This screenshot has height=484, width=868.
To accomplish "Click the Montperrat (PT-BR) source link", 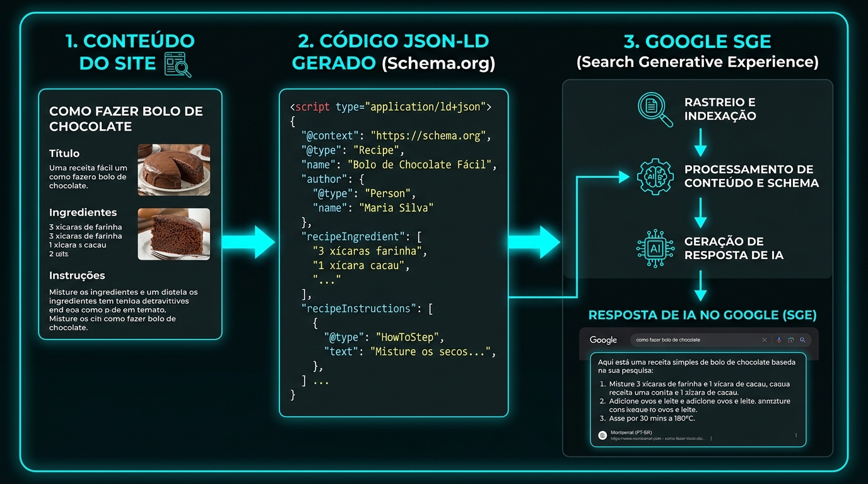I will (631, 432).
